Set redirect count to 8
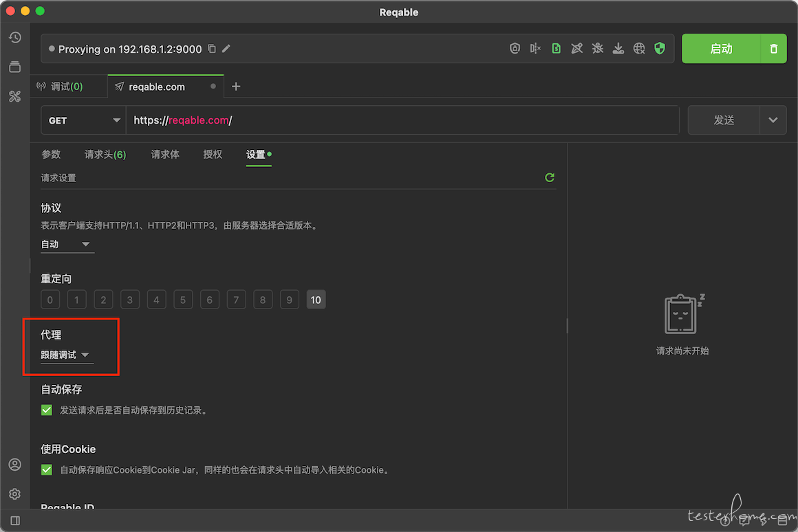Screen dimensions: 798x532 263,300
